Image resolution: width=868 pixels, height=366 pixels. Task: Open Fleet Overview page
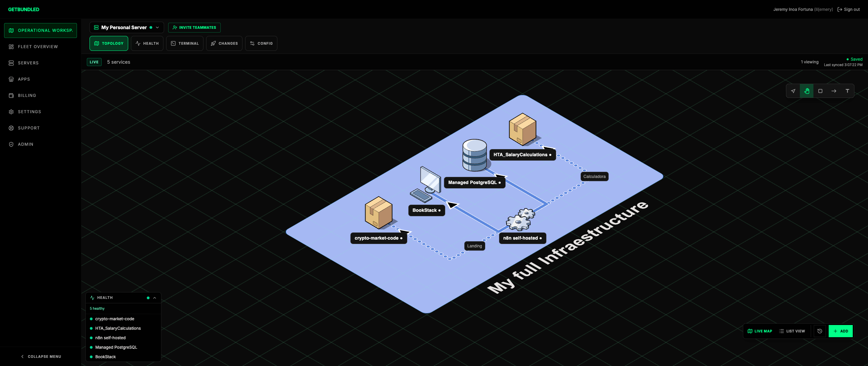tap(40, 47)
